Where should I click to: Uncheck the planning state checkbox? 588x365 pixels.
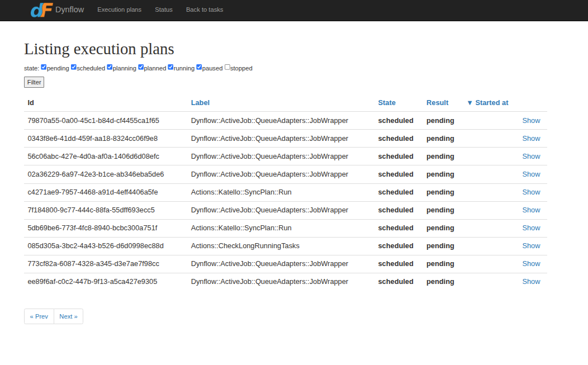coord(110,68)
